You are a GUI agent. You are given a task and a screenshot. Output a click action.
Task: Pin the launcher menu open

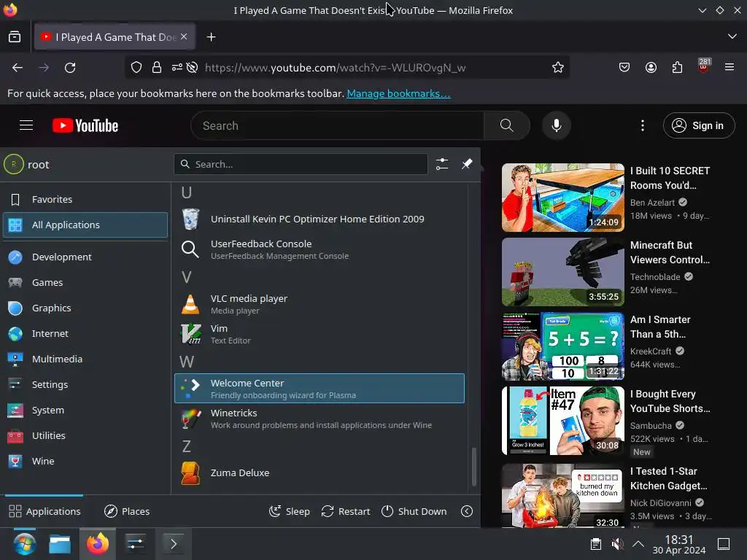pyautogui.click(x=467, y=164)
